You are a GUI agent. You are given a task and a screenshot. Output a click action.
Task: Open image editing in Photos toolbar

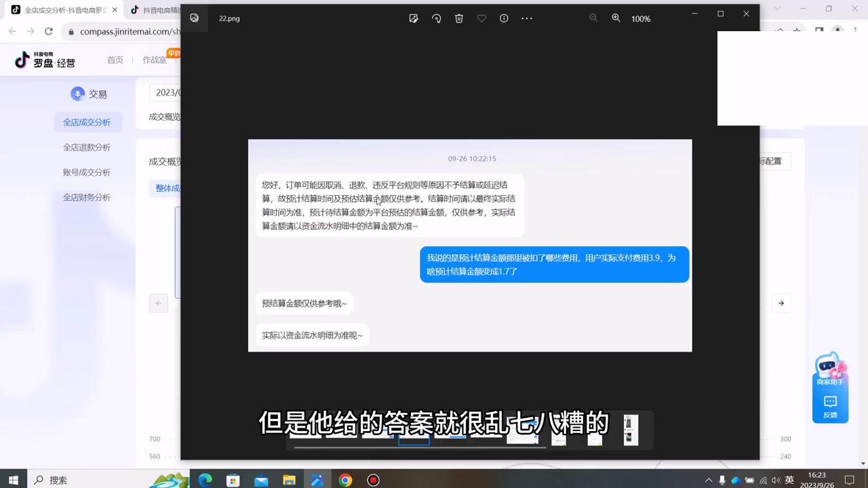click(414, 18)
